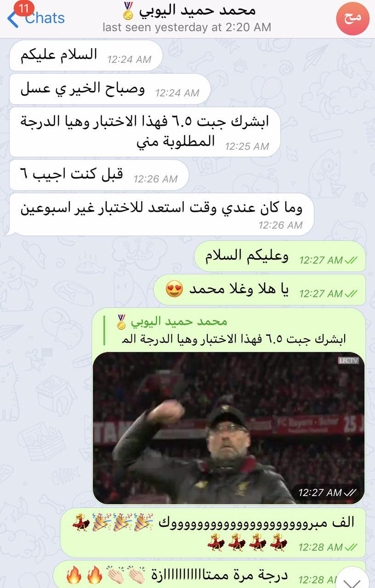Select the first message sent at 12:24 AM
Image resolution: width=375 pixels, height=588 pixels.
tap(86, 56)
